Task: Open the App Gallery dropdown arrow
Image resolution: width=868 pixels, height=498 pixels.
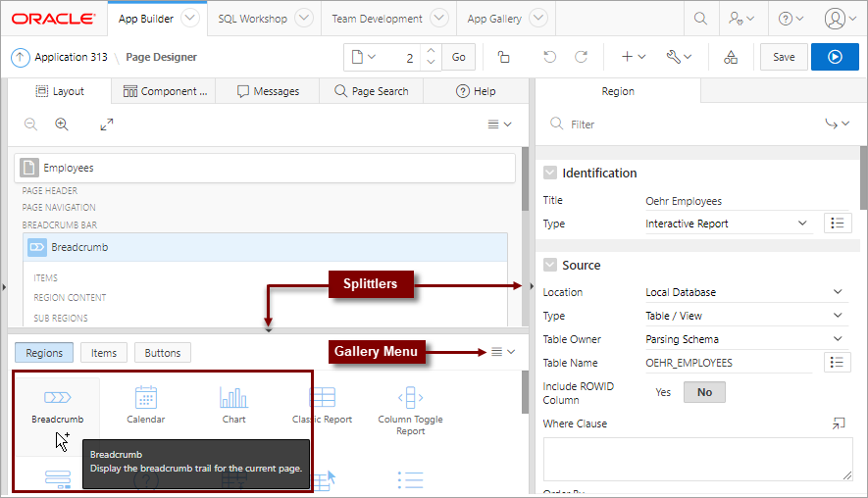Action: [x=538, y=19]
